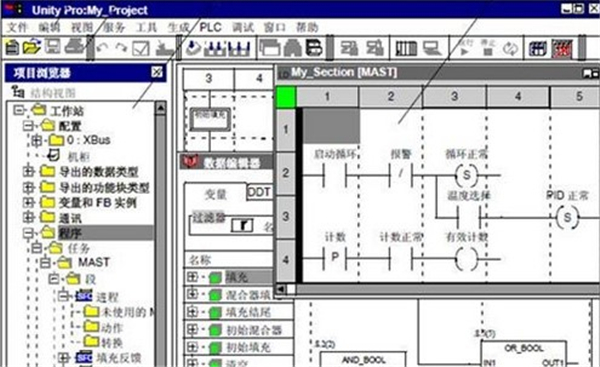The image size is (600, 367).
Task: Select column header 3 in My_Section
Action: click(x=454, y=96)
